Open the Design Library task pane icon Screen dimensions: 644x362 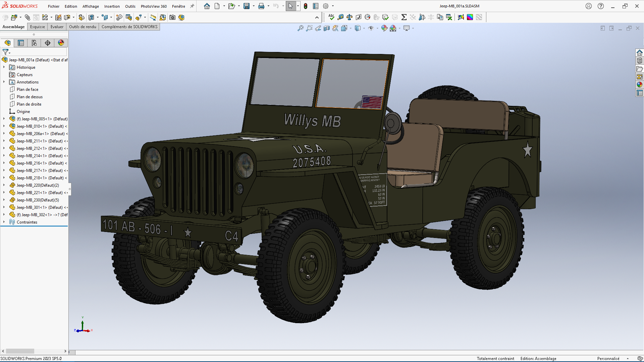(640, 61)
